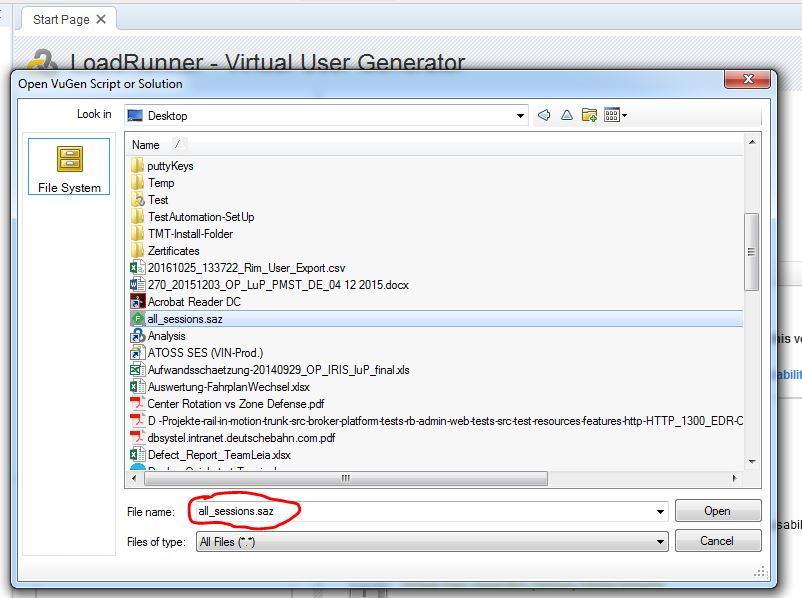The height and width of the screenshot is (598, 802).
Task: Click the Analysis application icon
Action: tap(136, 335)
